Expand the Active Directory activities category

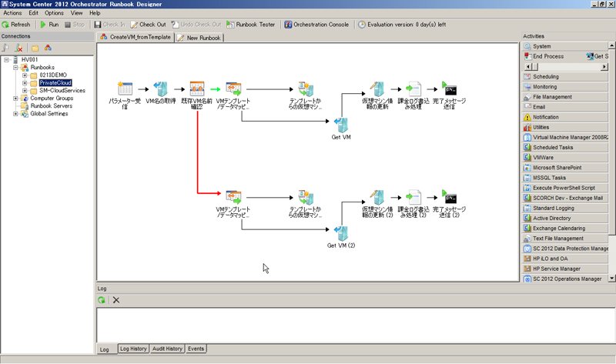565,219
